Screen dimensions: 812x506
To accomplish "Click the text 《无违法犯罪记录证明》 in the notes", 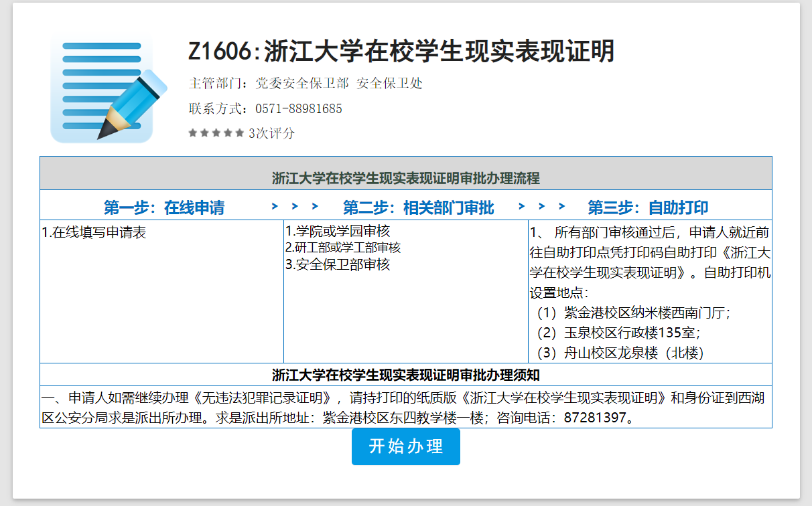I will [263, 398].
